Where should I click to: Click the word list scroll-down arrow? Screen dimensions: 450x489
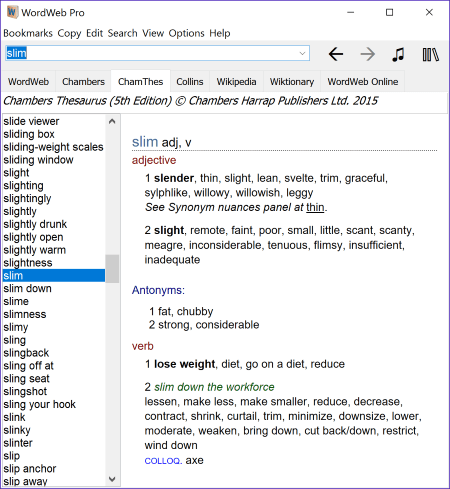[x=112, y=479]
